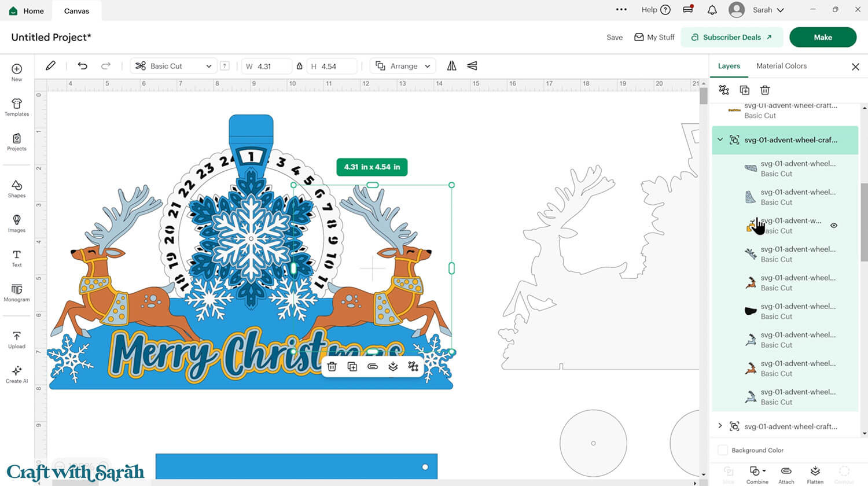868x486 pixels.
Task: Toggle the size aspect ratio lock
Action: pos(299,66)
